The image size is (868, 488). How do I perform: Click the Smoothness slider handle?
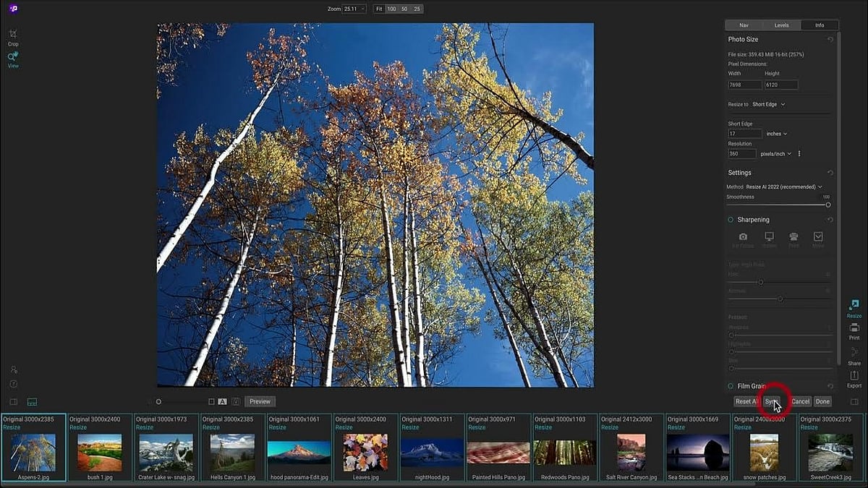coord(828,205)
